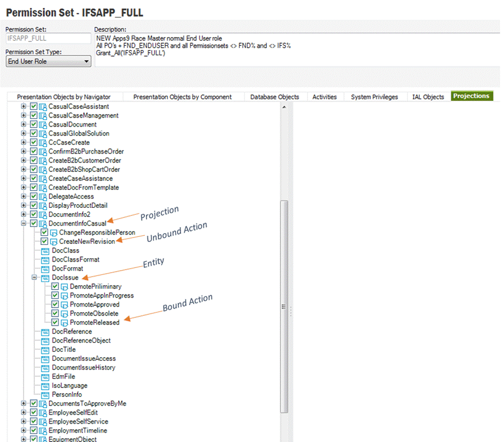Image resolution: width=504 pixels, height=442 pixels.
Task: Click the projection icon beside DocumentInfoCasual
Action: click(x=43, y=224)
